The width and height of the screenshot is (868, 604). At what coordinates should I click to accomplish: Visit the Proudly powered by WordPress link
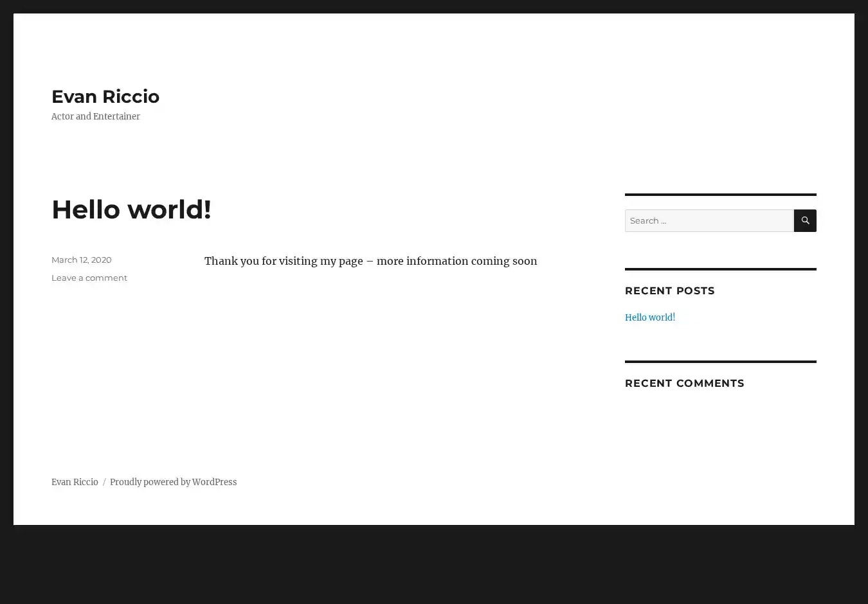[173, 482]
